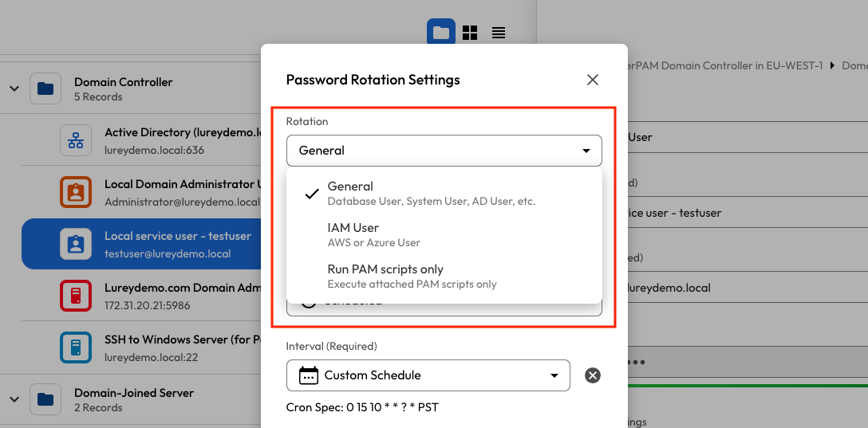Select the Scheduled radio option
The image size is (868, 428).
[x=309, y=304]
